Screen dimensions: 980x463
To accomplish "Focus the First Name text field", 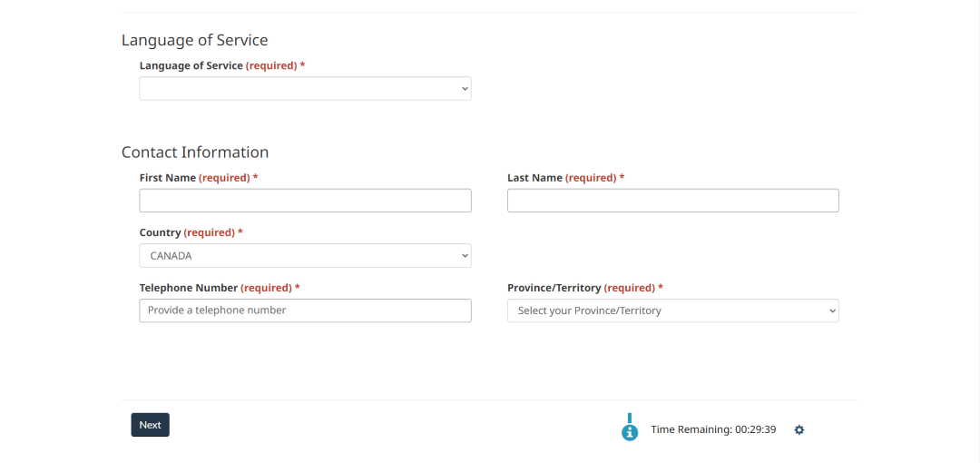I will (305, 201).
